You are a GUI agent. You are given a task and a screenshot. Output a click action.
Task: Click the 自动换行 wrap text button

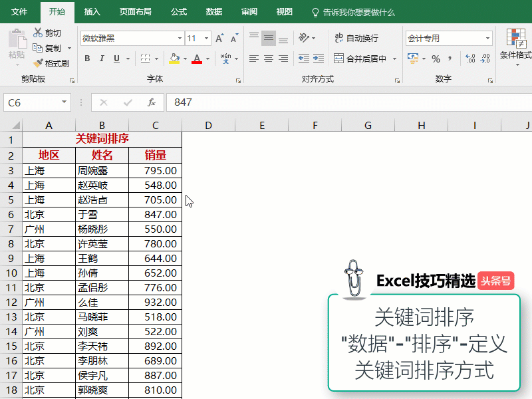[x=356, y=39]
